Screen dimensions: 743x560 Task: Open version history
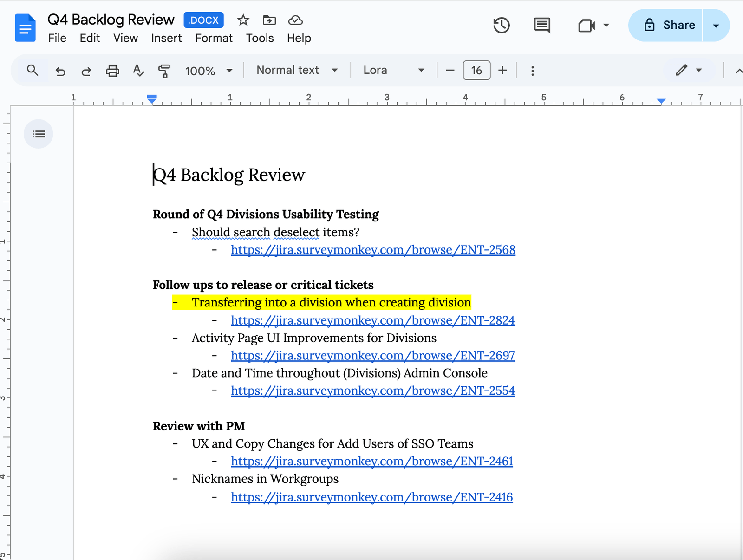502,26
